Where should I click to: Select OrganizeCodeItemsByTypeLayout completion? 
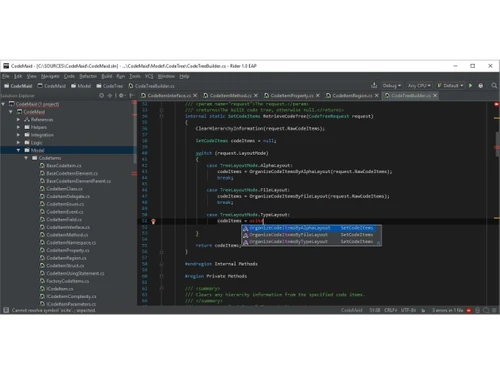[x=308, y=241]
